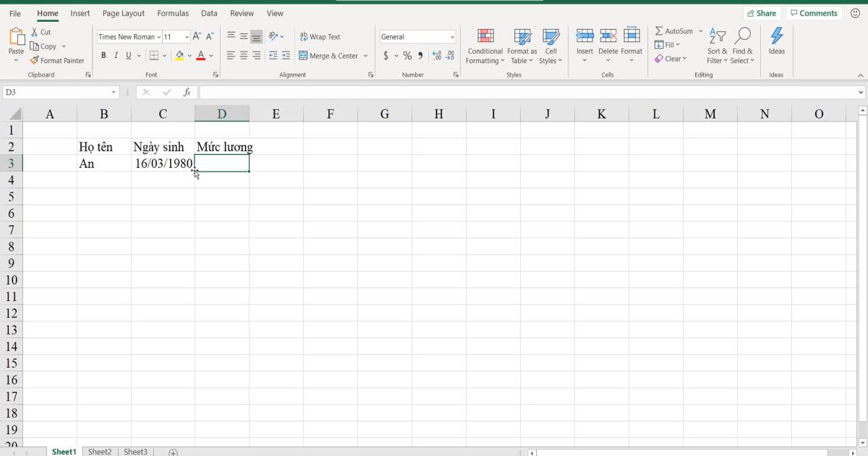Toggle italic formatting
Screen dimensions: 868x456
(x=115, y=54)
